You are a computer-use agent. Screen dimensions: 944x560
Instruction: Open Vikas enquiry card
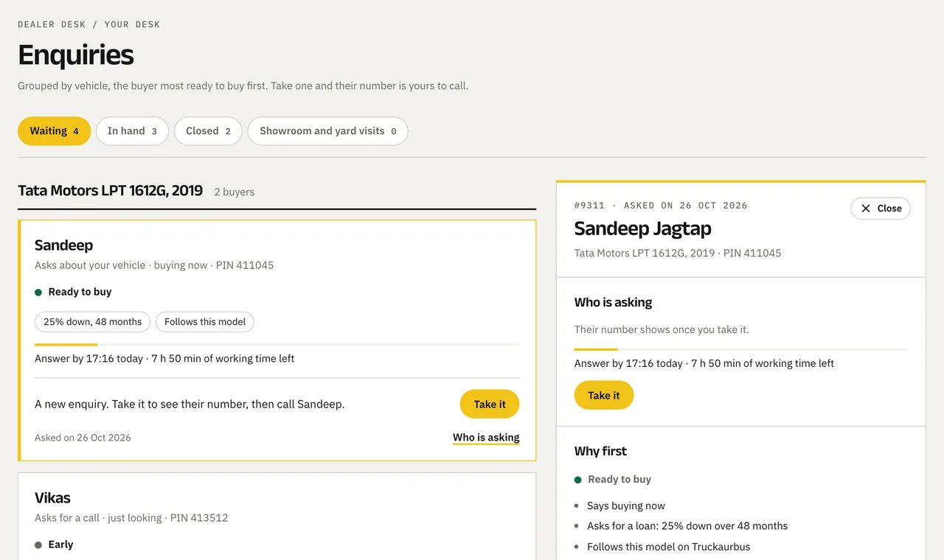pos(277,516)
